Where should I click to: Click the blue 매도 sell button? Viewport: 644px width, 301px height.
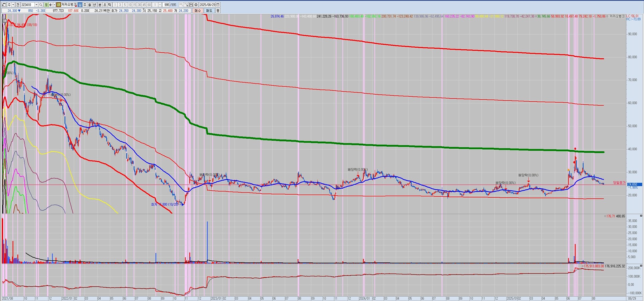click(209, 11)
